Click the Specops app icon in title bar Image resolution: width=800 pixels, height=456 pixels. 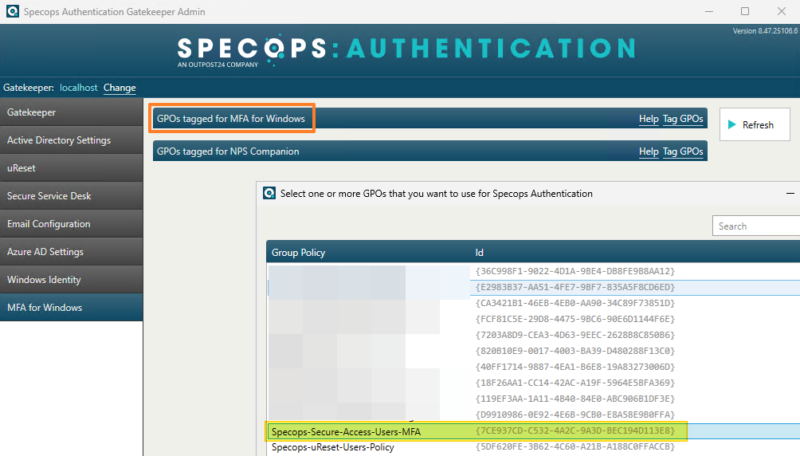pyautogui.click(x=12, y=11)
